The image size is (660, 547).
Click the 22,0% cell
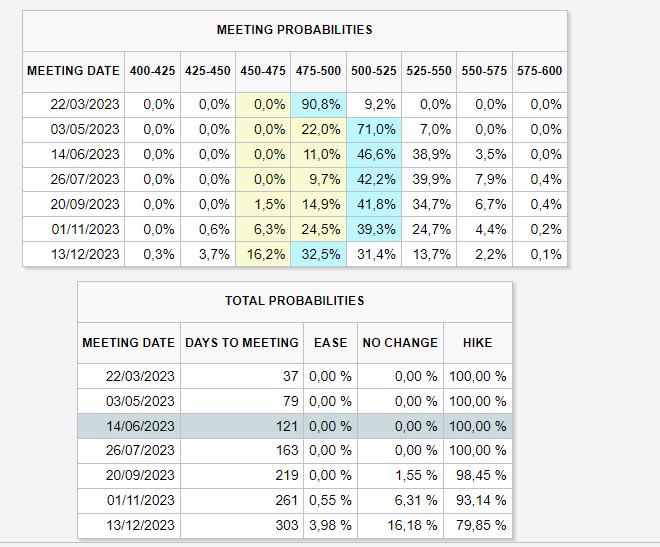coord(318,130)
